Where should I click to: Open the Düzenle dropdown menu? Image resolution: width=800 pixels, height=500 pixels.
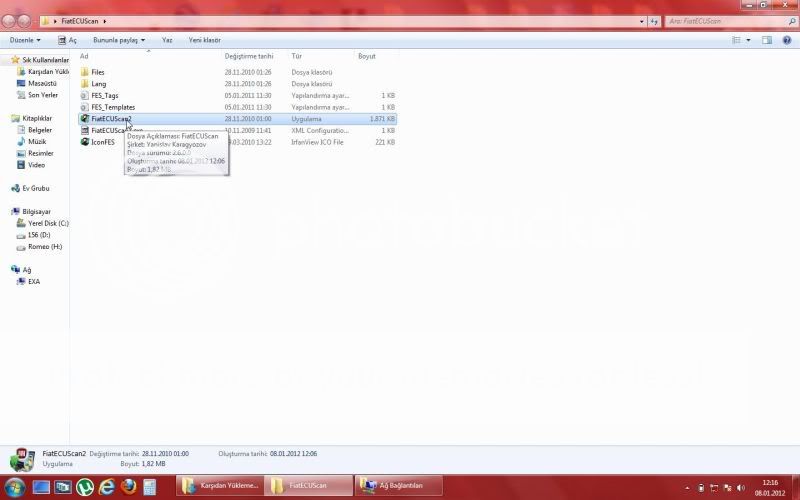[24, 40]
